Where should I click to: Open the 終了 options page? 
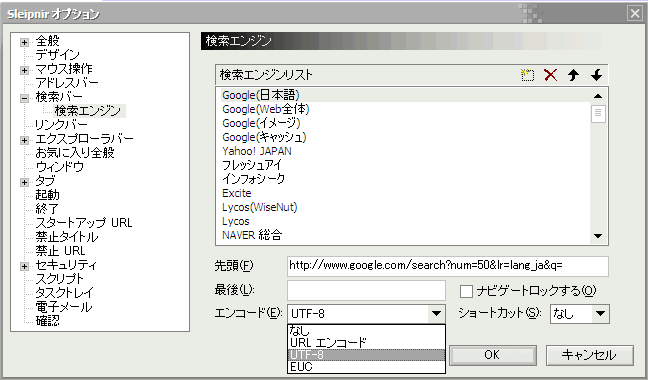47,209
